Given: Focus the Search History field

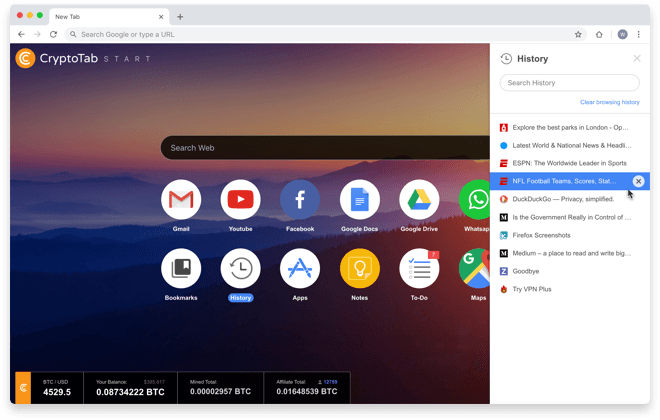Looking at the screenshot, I should point(569,82).
